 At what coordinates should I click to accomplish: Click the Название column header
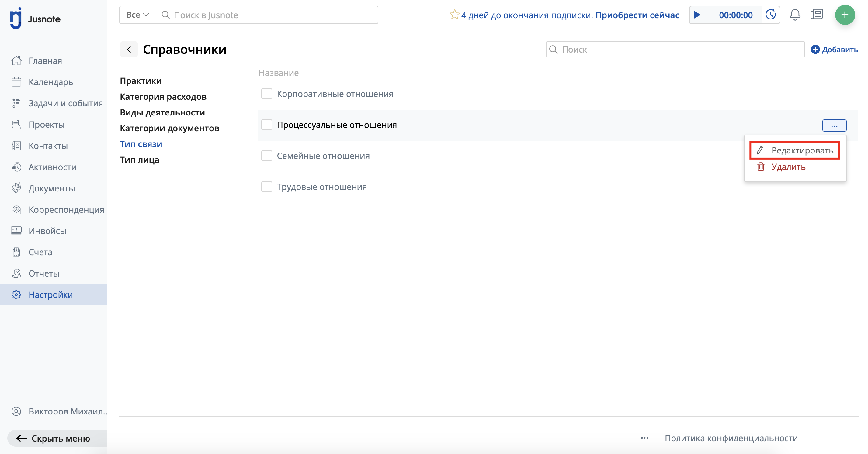point(278,73)
